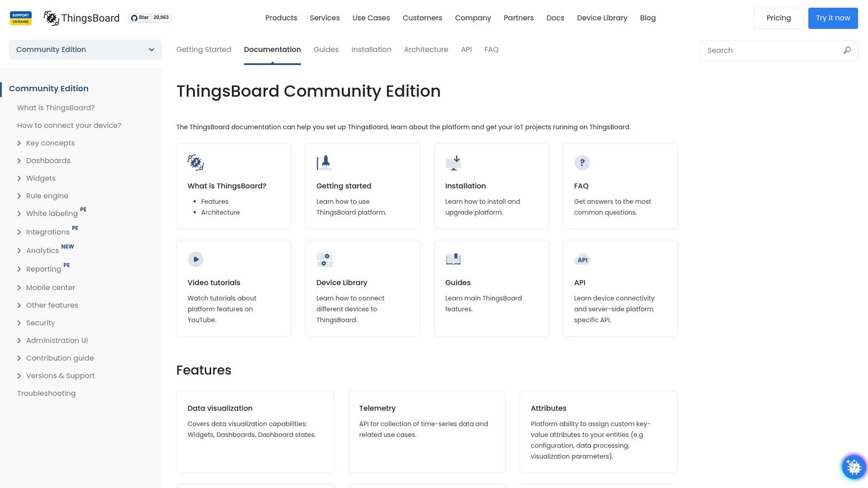868x488 pixels.
Task: Click the Installation download icon
Action: tap(453, 162)
